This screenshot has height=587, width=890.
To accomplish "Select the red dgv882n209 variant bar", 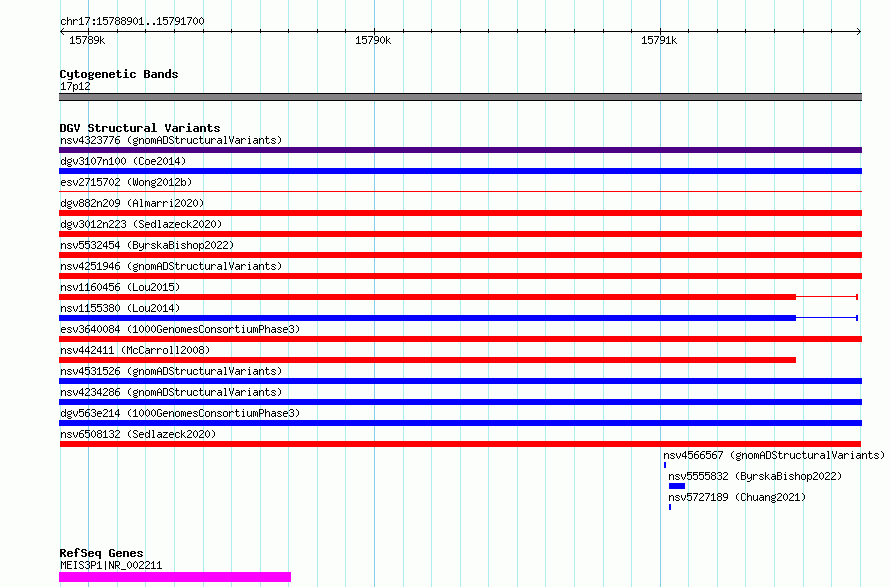I will click(460, 213).
